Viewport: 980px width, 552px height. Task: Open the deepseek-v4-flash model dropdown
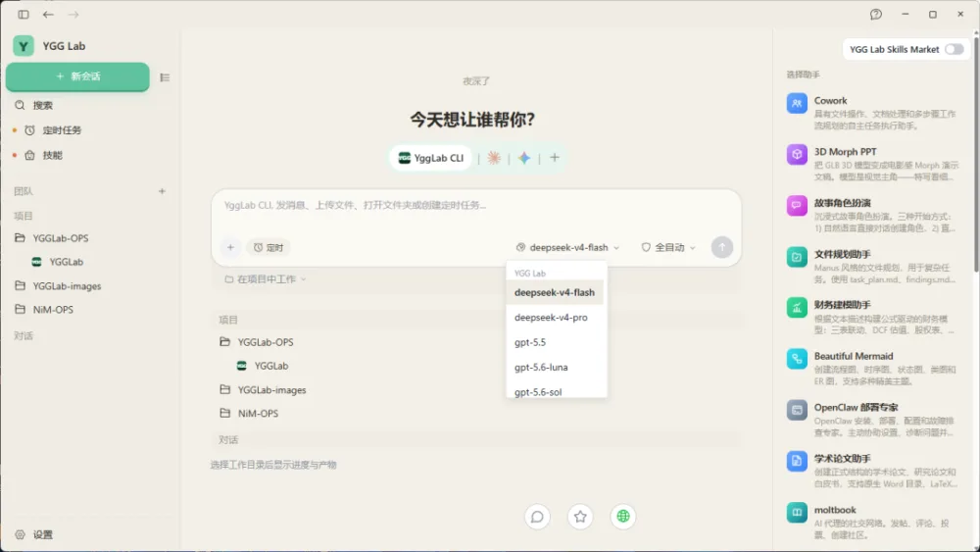click(567, 247)
